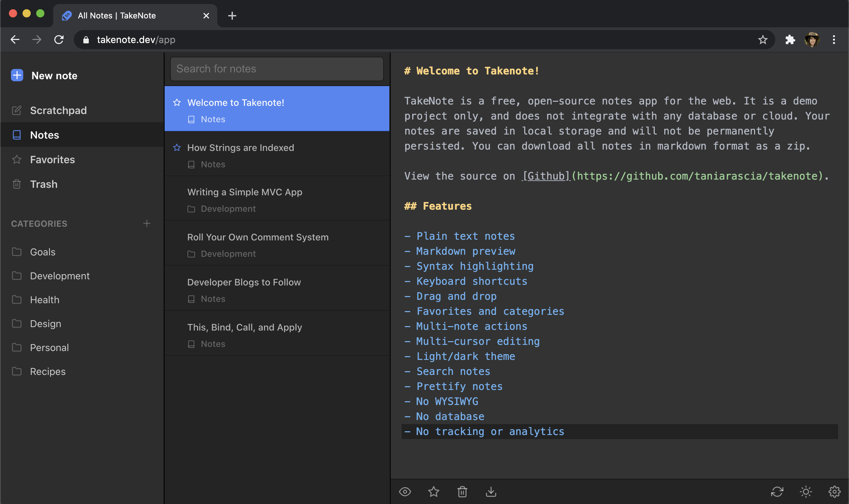Click the trash/delete icon at bottom bar

click(462, 491)
